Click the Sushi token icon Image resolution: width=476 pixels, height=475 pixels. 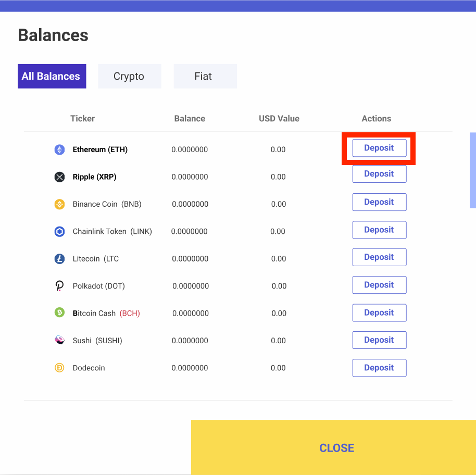tap(59, 340)
